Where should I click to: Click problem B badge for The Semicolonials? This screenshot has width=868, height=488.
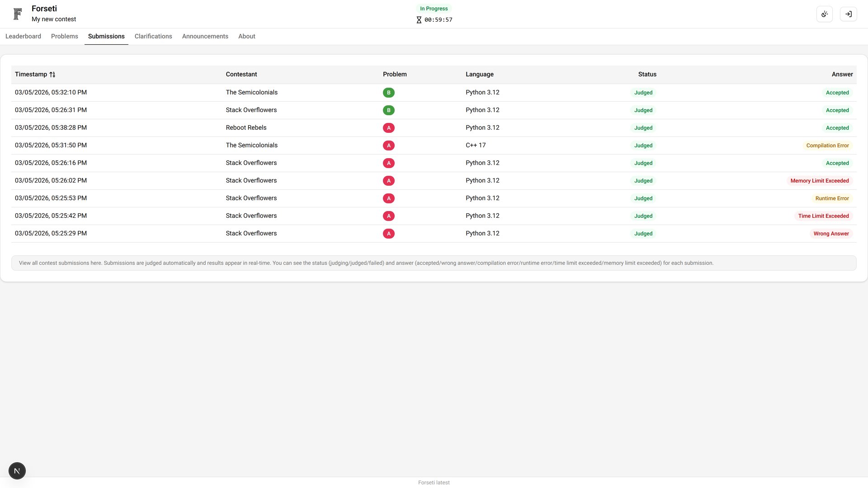(388, 93)
